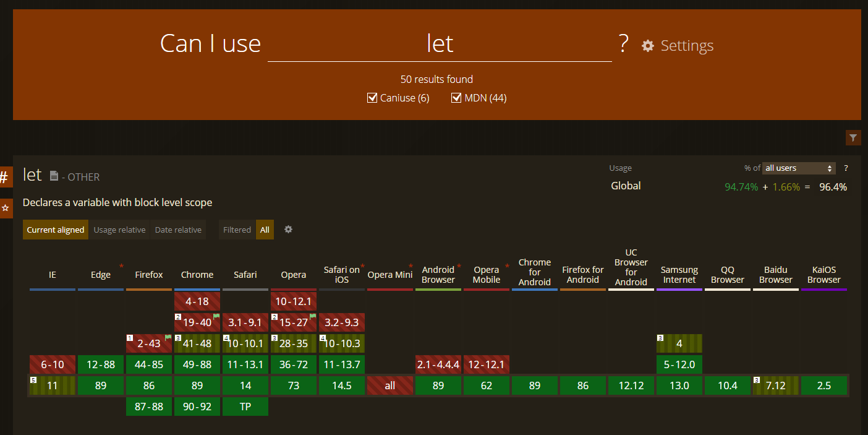The image size is (868, 435).
Task: Click the question mark next to usage dropdown
Action: point(846,168)
